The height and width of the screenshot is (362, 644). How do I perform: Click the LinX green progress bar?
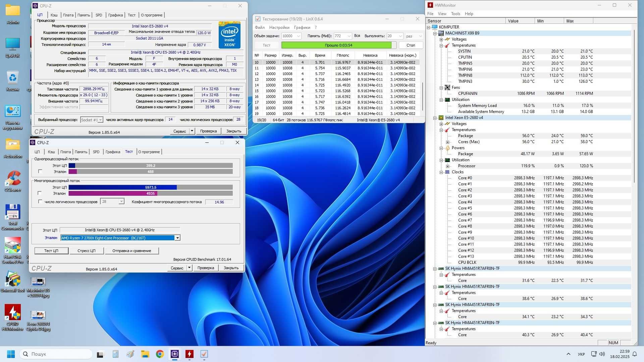[x=338, y=45]
